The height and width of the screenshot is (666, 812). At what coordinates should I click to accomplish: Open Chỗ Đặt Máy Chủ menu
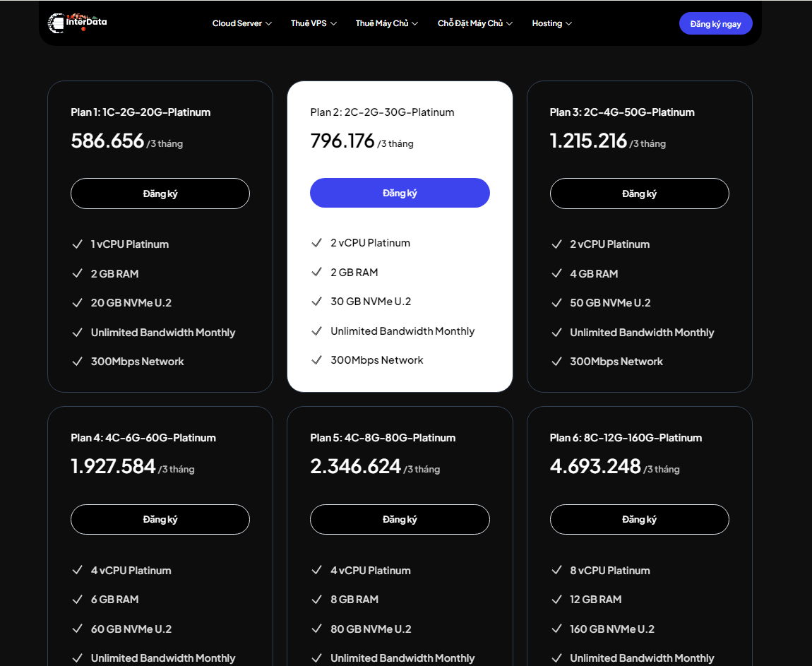click(474, 23)
